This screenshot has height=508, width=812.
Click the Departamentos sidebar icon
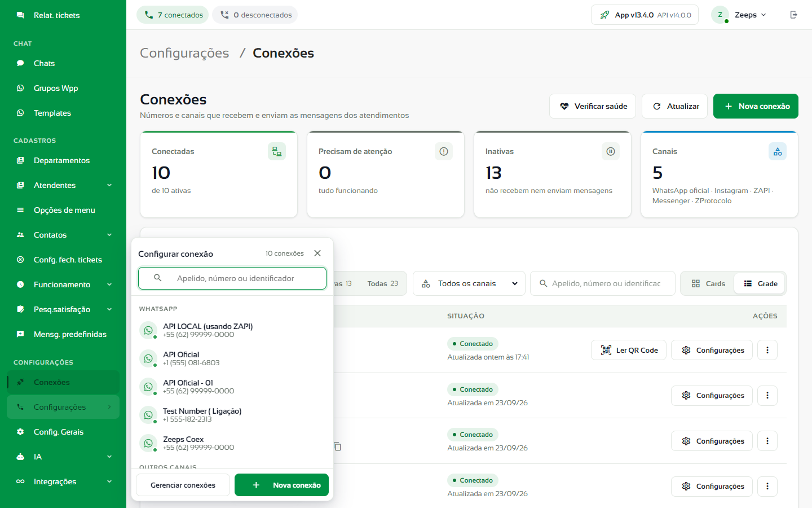(x=20, y=160)
